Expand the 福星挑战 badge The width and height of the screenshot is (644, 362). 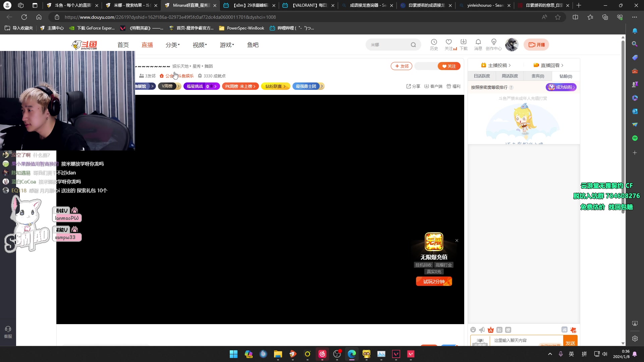pos(201,86)
